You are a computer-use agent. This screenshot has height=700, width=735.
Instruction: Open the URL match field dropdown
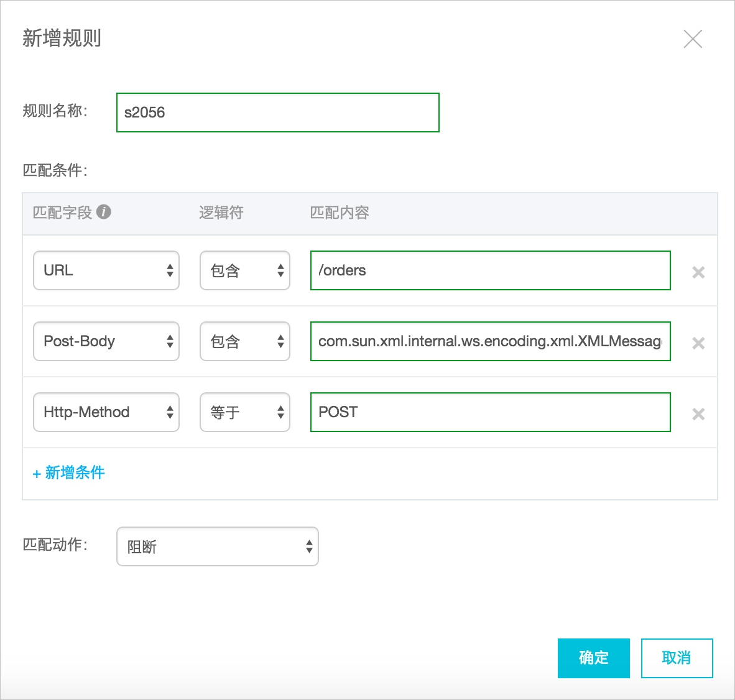(x=106, y=270)
